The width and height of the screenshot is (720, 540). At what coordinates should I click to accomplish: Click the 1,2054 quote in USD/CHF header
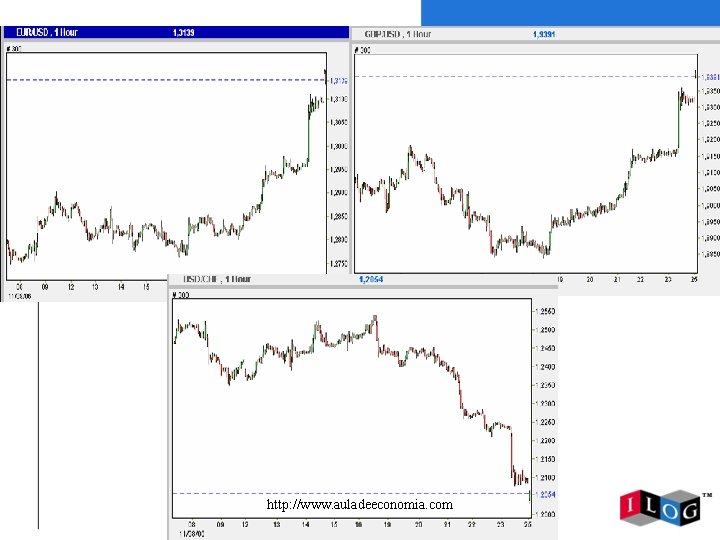click(x=371, y=279)
